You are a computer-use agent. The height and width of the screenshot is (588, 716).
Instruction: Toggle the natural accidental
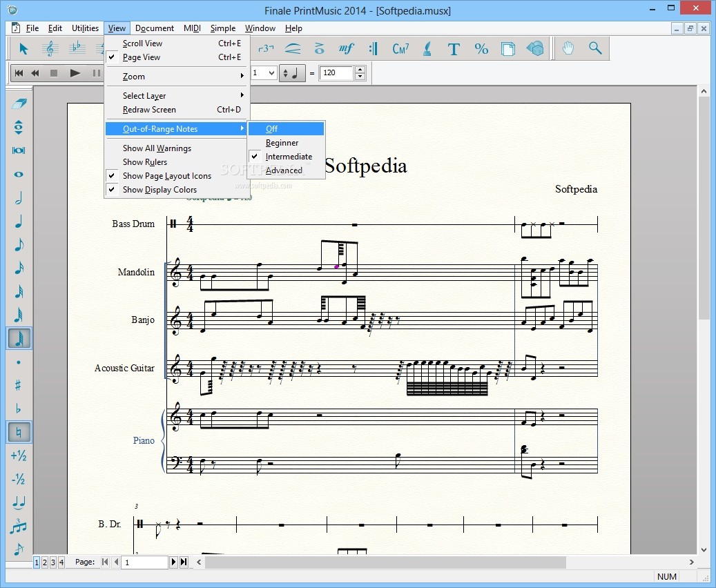tap(18, 432)
